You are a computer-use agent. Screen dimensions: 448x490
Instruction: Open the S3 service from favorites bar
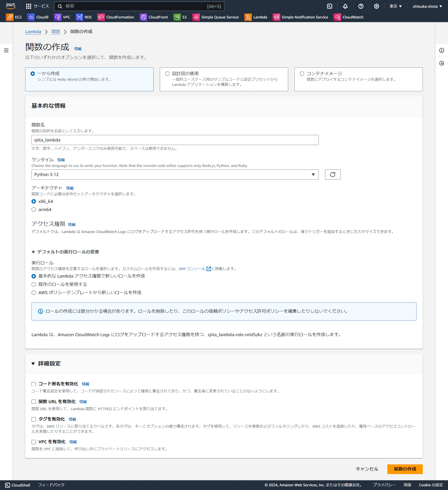180,17
